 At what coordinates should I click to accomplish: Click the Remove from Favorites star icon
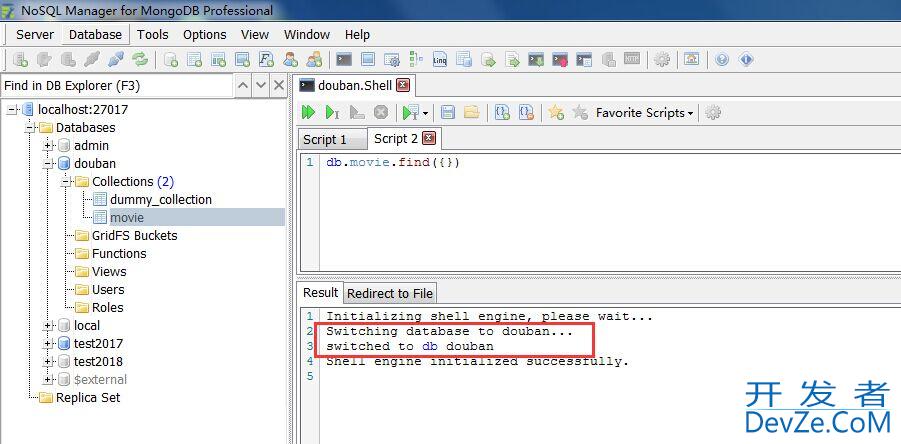[580, 112]
